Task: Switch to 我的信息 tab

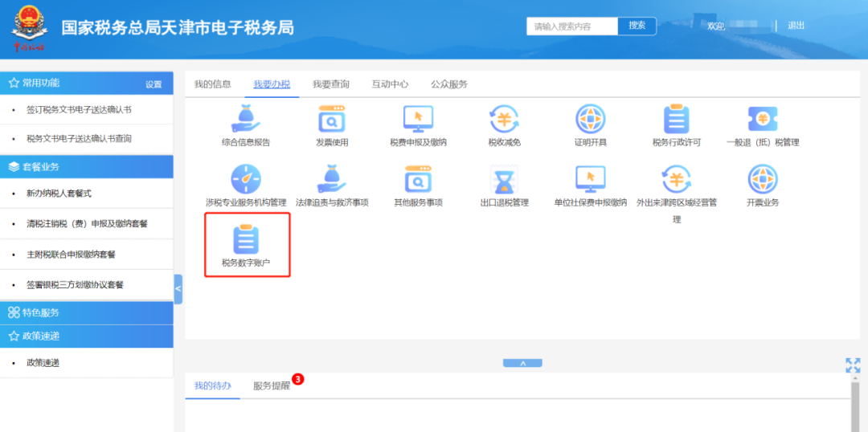Action: coord(212,84)
